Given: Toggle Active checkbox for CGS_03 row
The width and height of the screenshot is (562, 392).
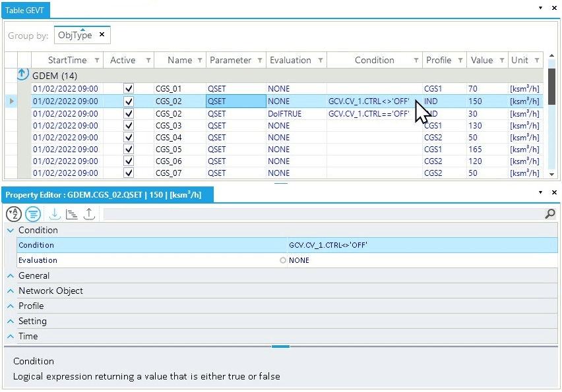Looking at the screenshot, I should pyautogui.click(x=129, y=126).
